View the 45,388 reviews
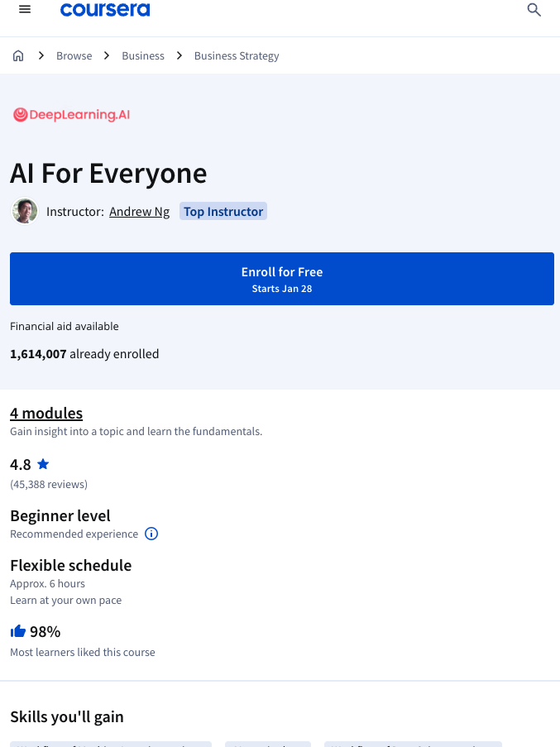Viewport: 560px width, 747px height. [48, 484]
